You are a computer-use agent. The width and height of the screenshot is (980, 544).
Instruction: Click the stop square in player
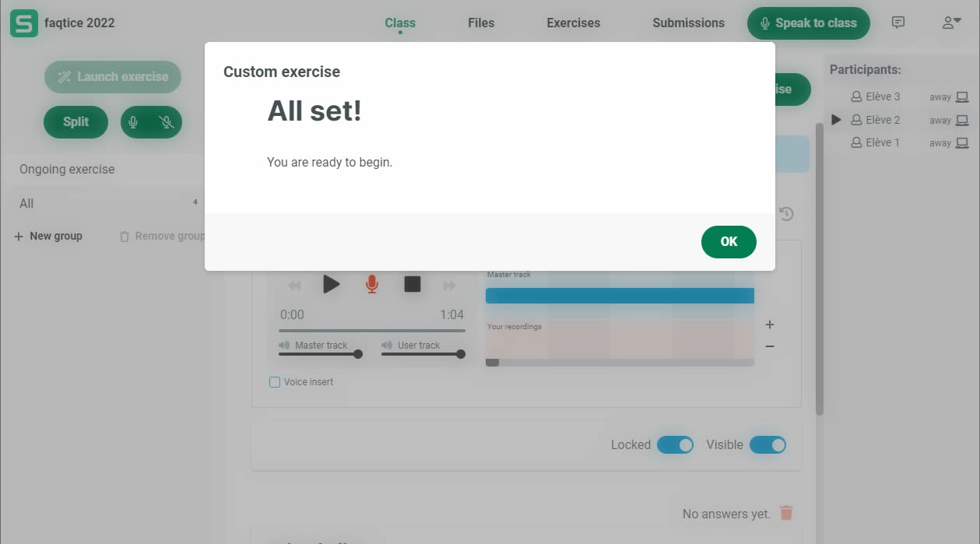413,285
